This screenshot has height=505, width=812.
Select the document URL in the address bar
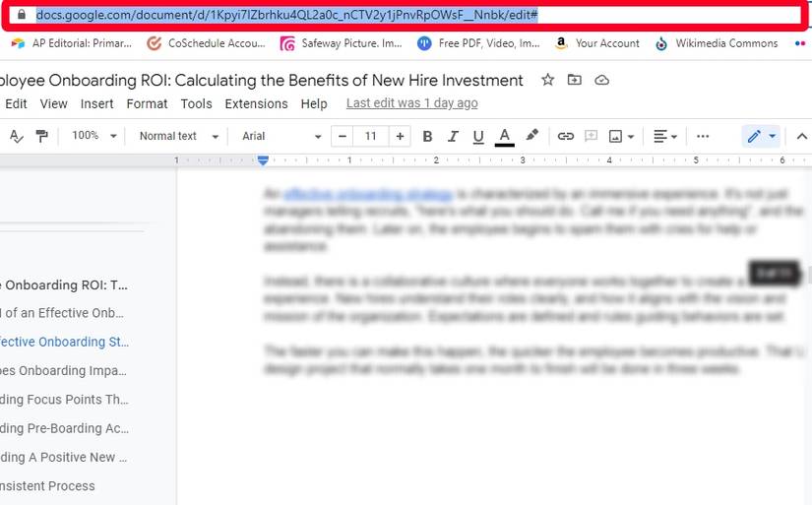[x=286, y=15]
